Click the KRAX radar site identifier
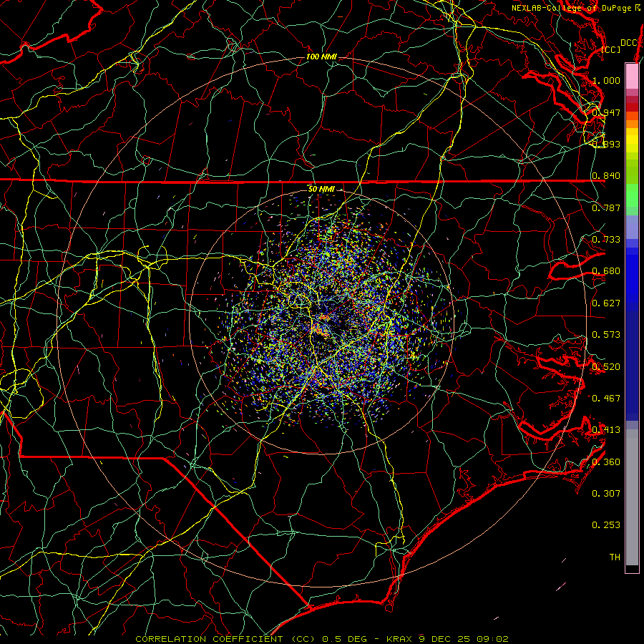 pos(400,639)
